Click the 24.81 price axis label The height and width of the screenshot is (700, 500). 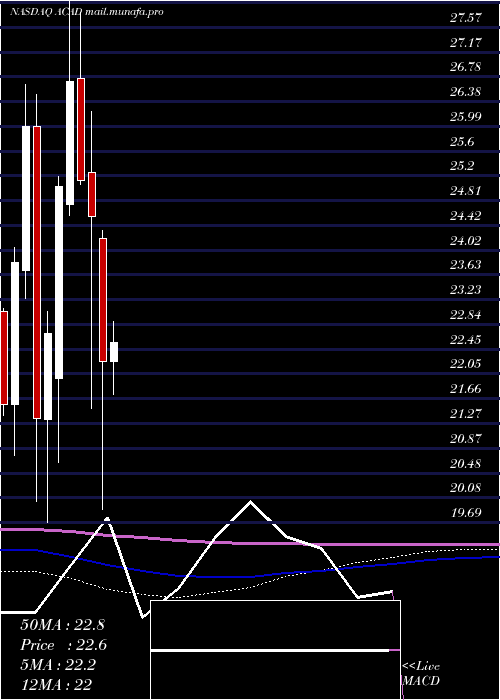pyautogui.click(x=466, y=192)
